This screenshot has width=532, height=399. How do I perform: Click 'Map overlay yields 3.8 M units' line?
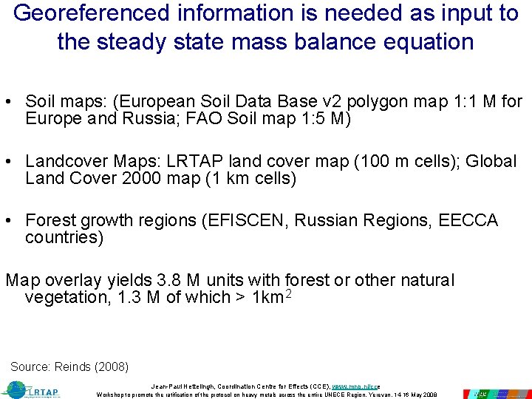[230, 280]
